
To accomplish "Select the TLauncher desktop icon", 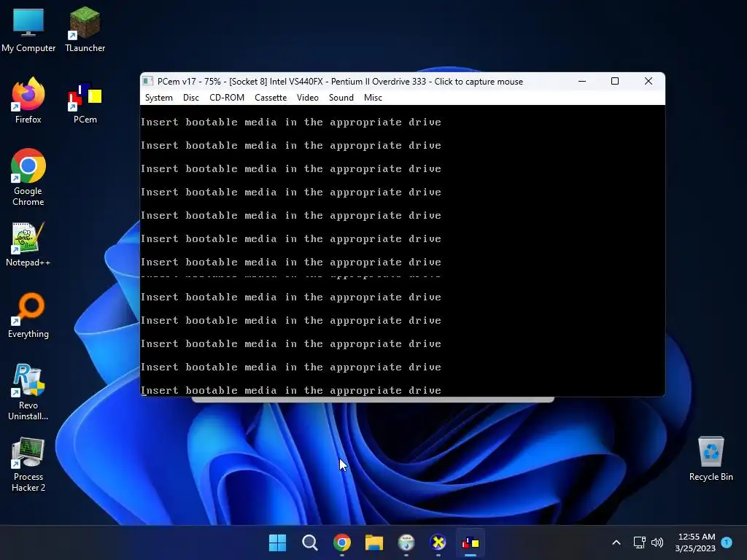I will (85, 29).
